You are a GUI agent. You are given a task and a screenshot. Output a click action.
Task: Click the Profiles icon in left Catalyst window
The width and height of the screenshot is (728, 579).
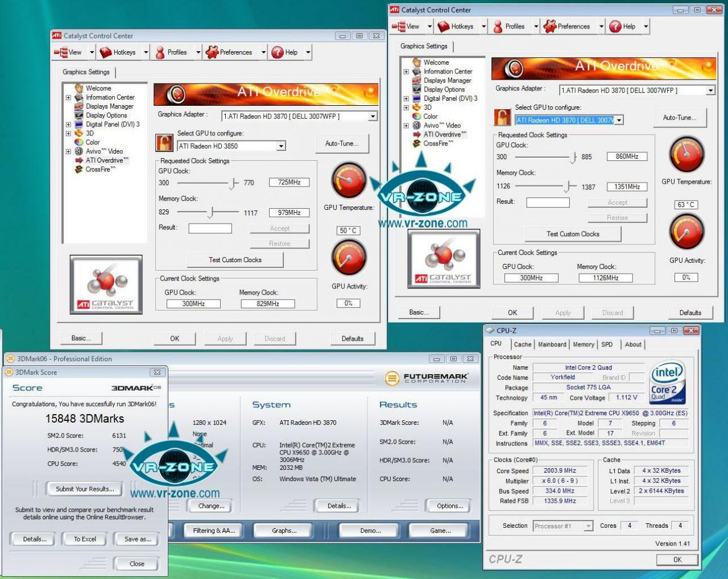(160, 52)
